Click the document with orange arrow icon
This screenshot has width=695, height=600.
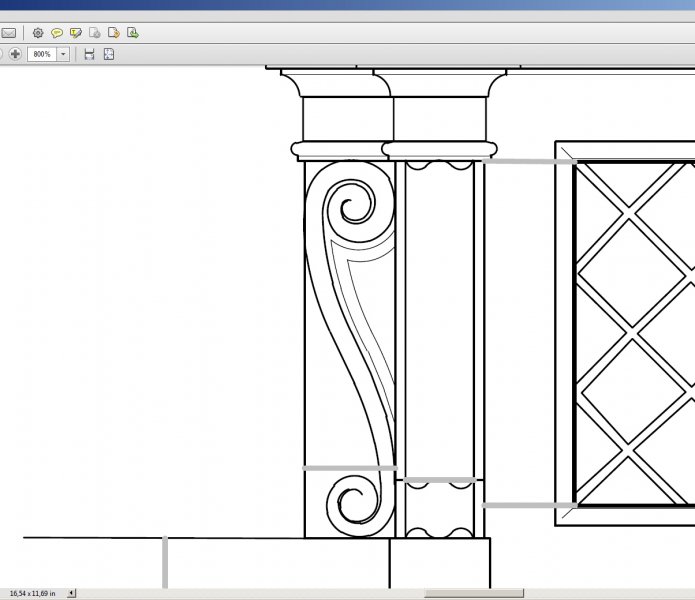[114, 33]
